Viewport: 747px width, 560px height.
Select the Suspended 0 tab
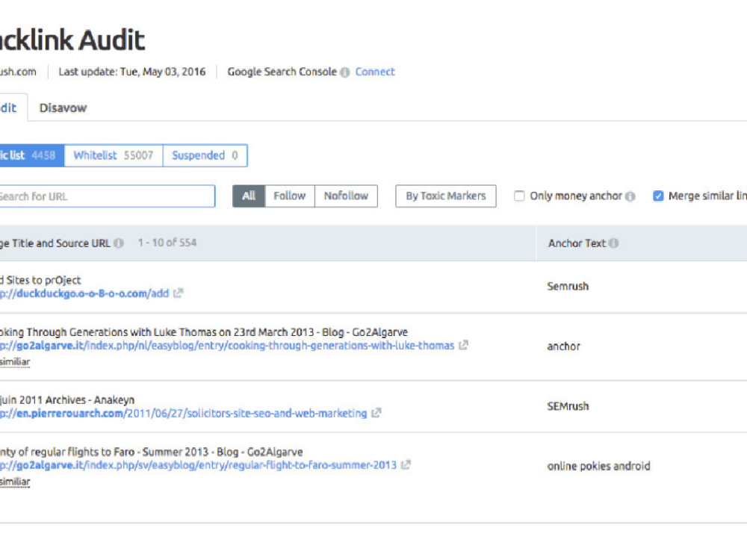point(205,155)
